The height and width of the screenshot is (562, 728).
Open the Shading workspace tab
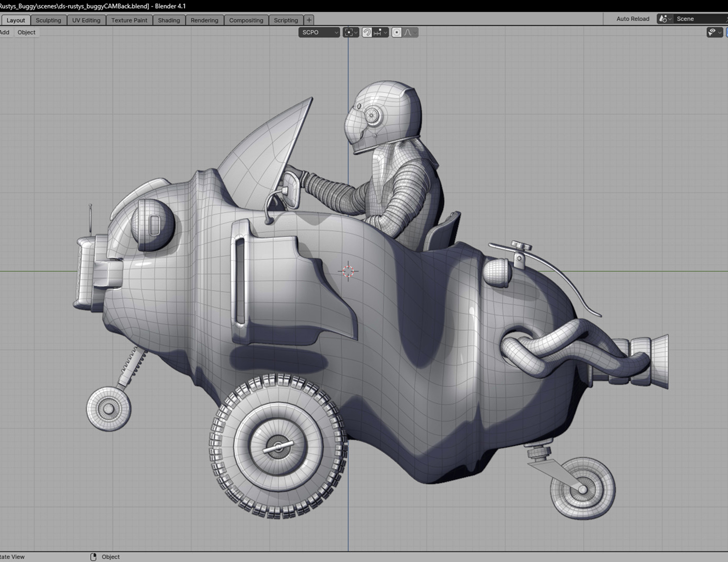169,20
